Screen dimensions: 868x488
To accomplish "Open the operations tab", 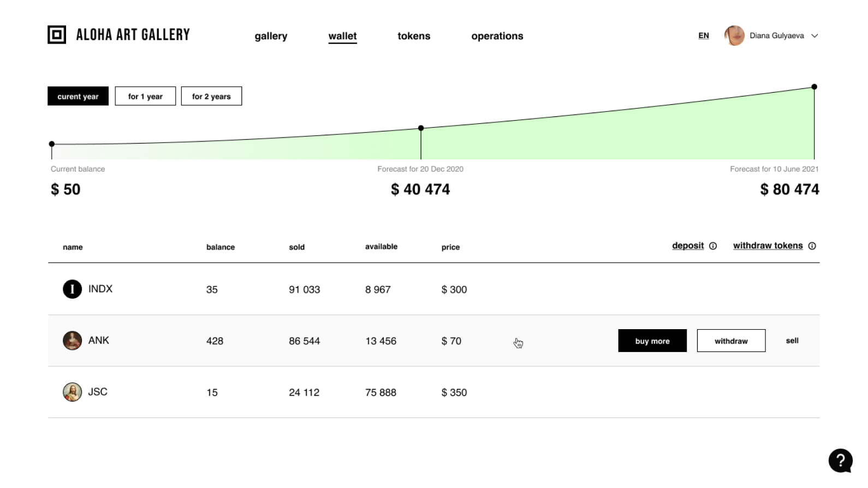I will click(x=497, y=36).
